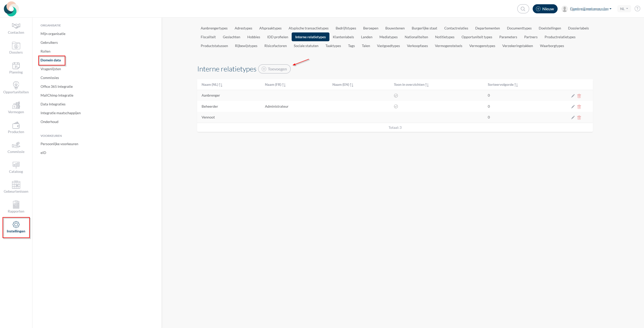Screen dimensions: 644x328
Task: Open the Opportuniteiten lightbulb icon
Action: point(16,85)
